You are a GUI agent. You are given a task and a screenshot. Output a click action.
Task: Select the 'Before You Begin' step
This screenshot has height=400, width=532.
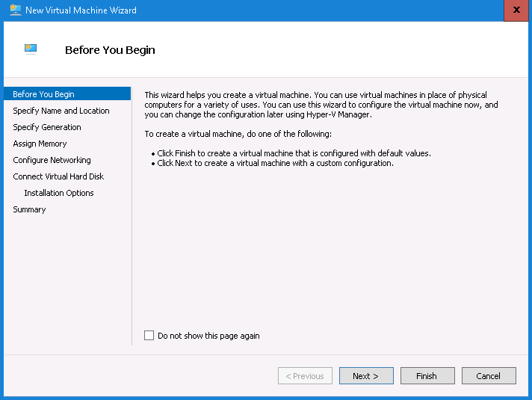(43, 94)
